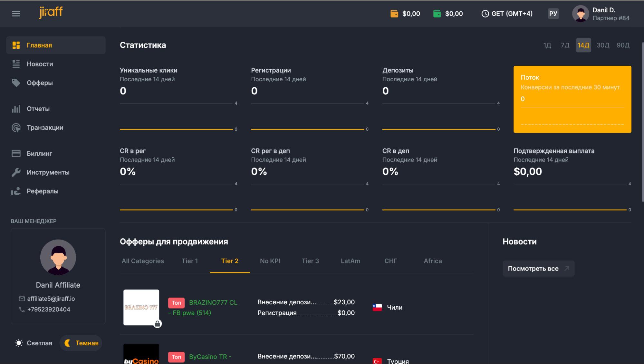Select the 7Д statistics period
Screen dimensions: 644x364
pos(565,45)
